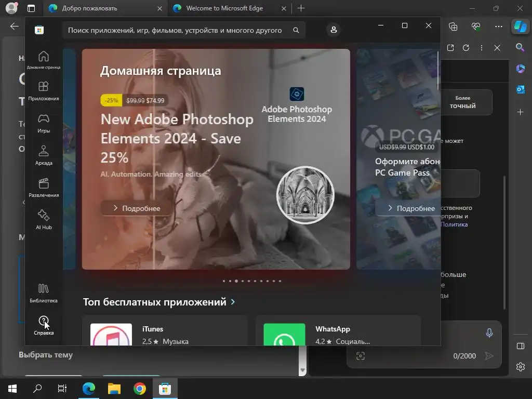Open a new Edge tab
Screen dimensions: 532x399
301,8
